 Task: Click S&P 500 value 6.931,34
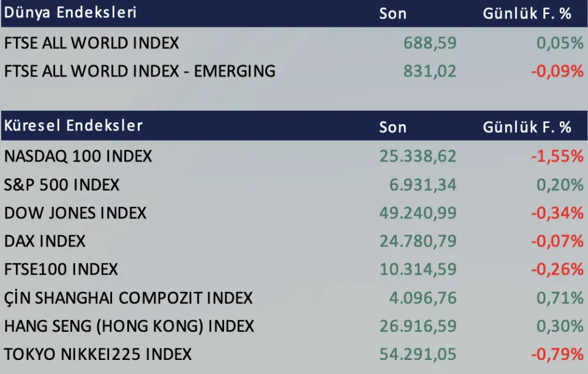[x=423, y=185]
